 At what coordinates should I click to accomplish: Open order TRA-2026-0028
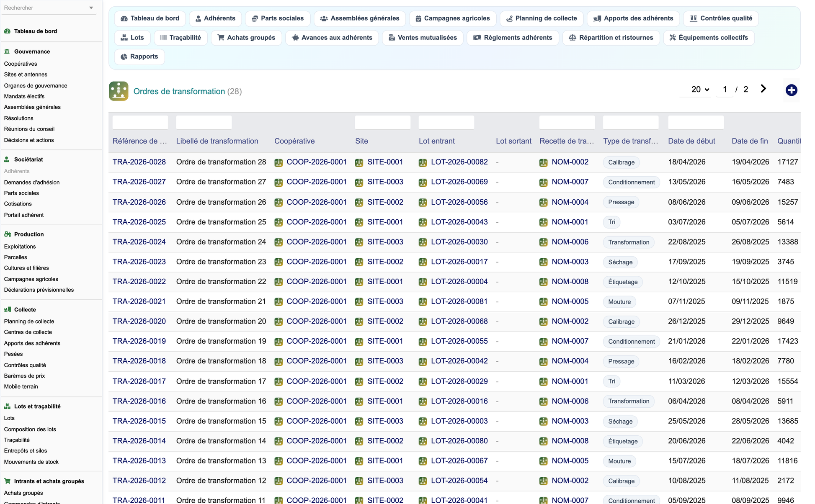139,162
